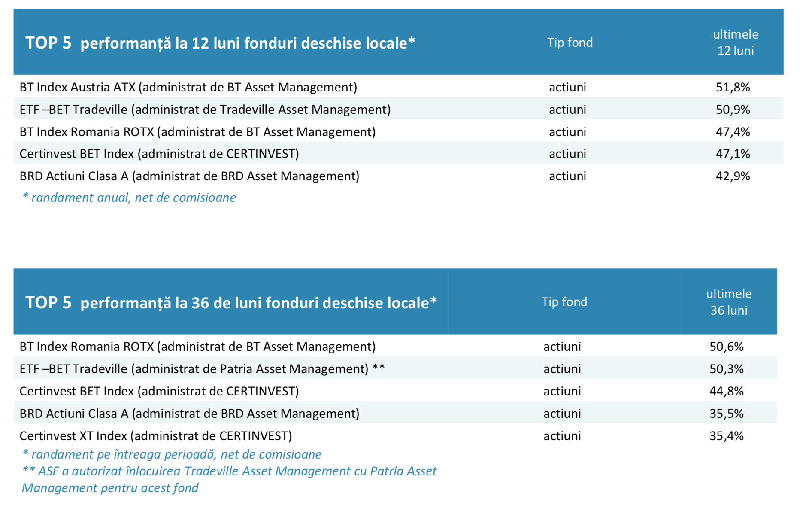This screenshot has width=812, height=511.
Task: Click "actiuni" in the row with 50,6%
Action: (x=562, y=347)
